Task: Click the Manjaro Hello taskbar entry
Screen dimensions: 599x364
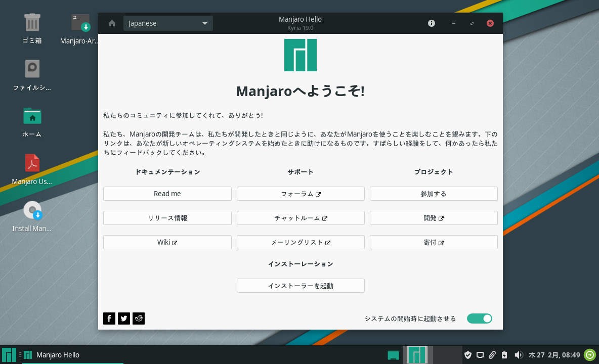Action: [72, 355]
